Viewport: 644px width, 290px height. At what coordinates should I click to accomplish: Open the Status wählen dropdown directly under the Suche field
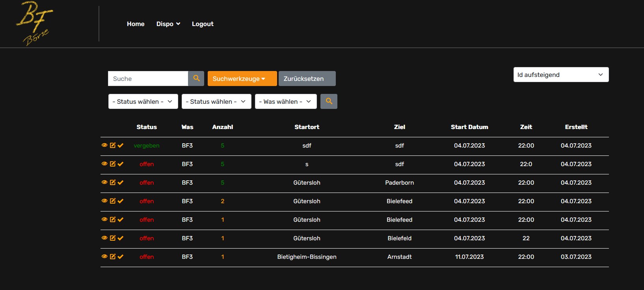pyautogui.click(x=143, y=101)
